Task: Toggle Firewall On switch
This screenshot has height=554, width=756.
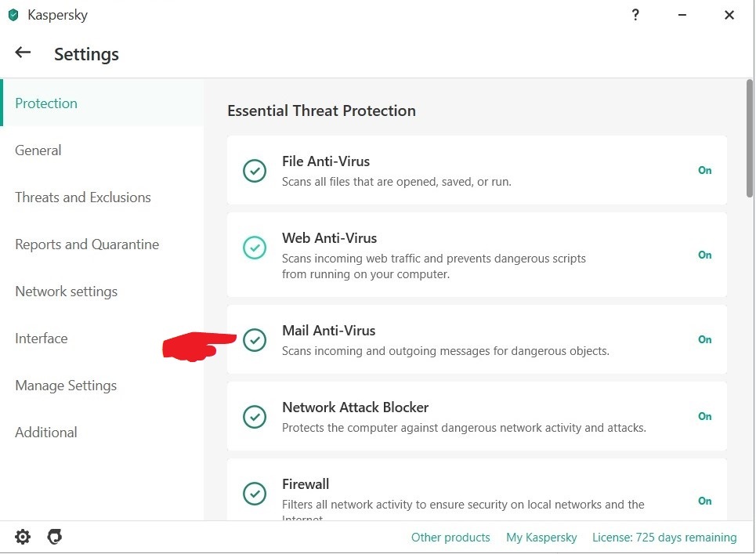Action: pyautogui.click(x=704, y=501)
